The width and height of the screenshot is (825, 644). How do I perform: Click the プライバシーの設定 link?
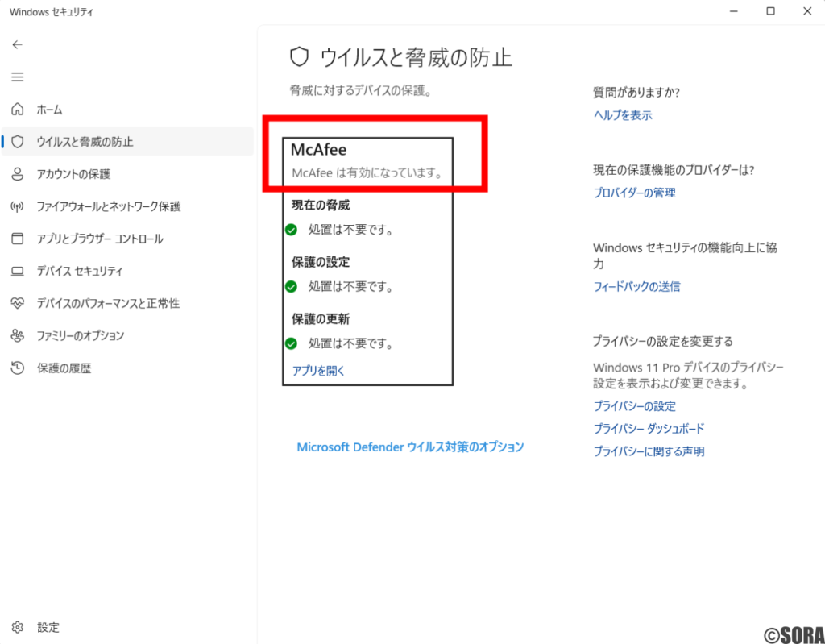click(635, 406)
